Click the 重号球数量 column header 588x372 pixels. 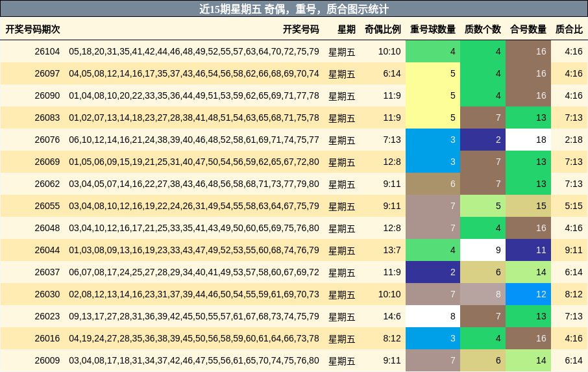pos(433,29)
